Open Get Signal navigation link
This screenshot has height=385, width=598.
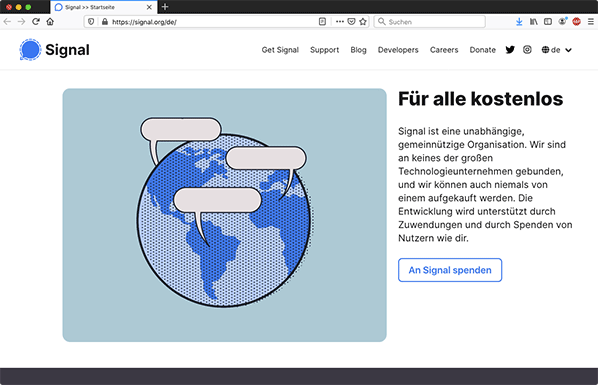point(280,50)
